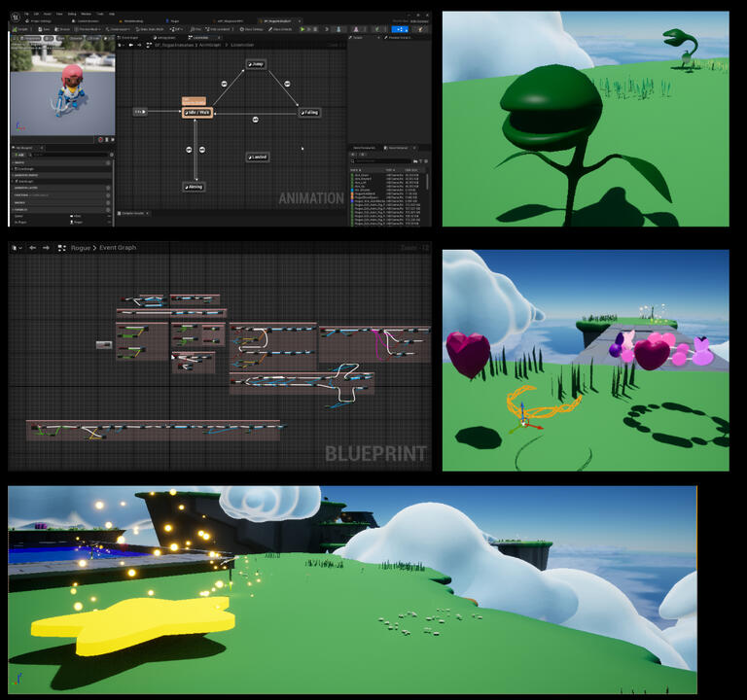This screenshot has width=747, height=700.
Task: Go forward using the Blueprint graph forward arrow
Action: tap(46, 248)
